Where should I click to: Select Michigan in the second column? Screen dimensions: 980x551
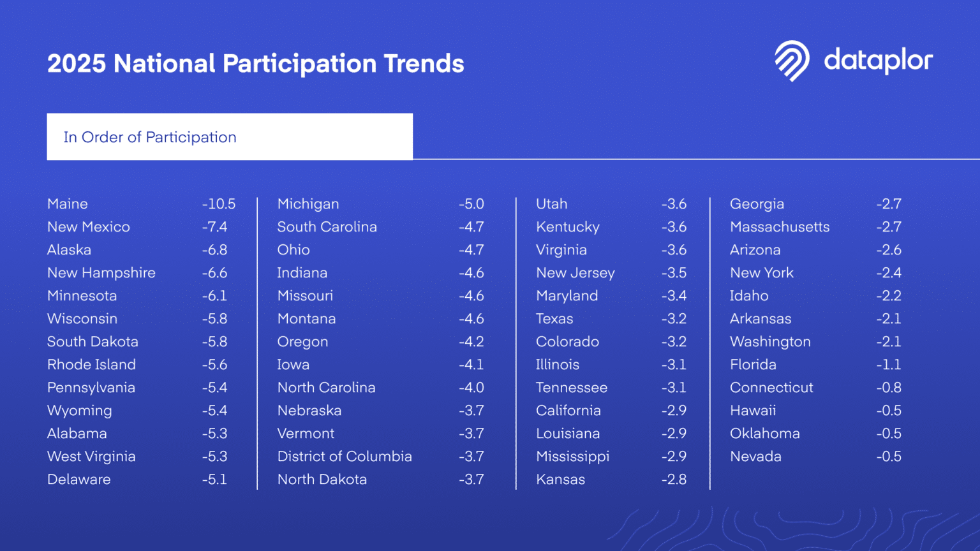click(308, 204)
